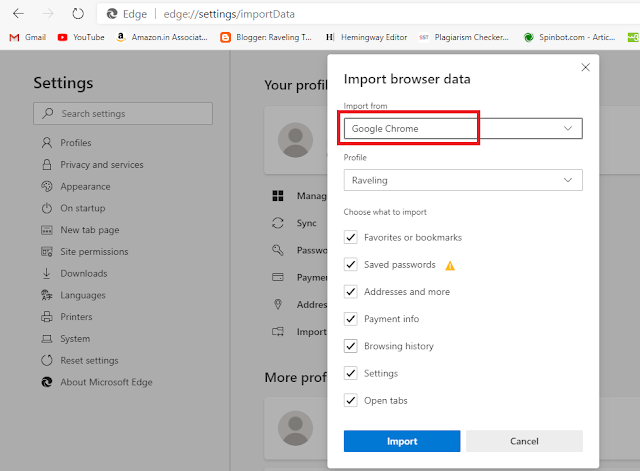This screenshot has height=471, width=640.
Task: Open the Hemingway Editor bookmark
Action: click(366, 37)
